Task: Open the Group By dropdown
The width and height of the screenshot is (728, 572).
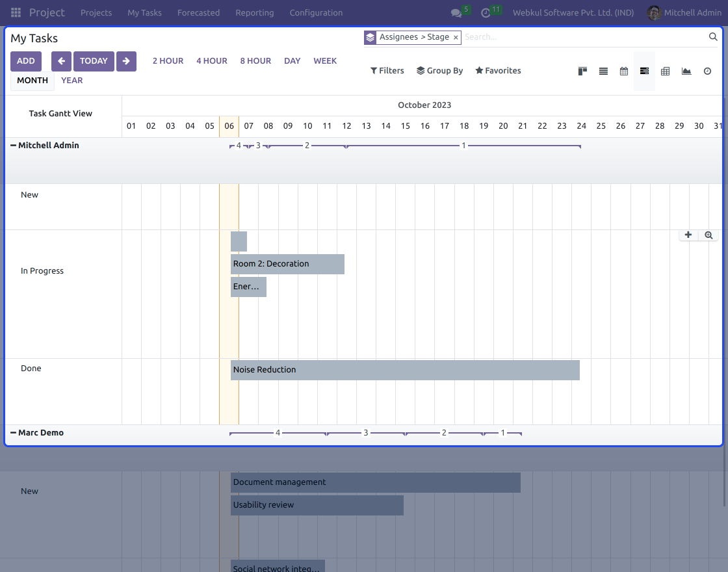Action: point(439,70)
